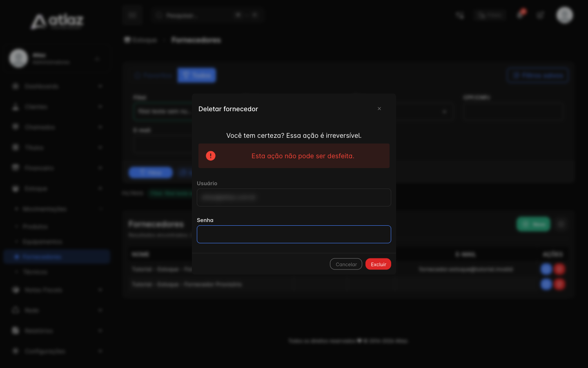Open the profile avatar in the top bar
The height and width of the screenshot is (368, 588).
tap(565, 15)
